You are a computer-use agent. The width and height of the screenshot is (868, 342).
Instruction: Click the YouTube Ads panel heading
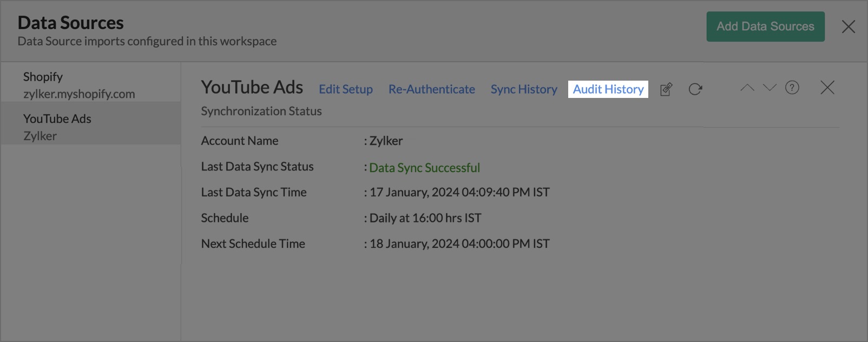point(252,87)
